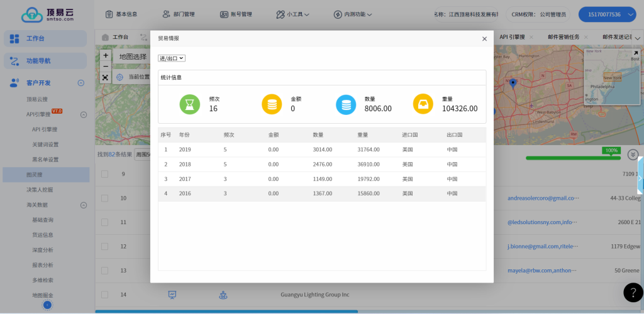Image resolution: width=644 pixels, height=314 pixels.
Task: Open the 内测功能 dropdown menu
Action: tap(353, 14)
